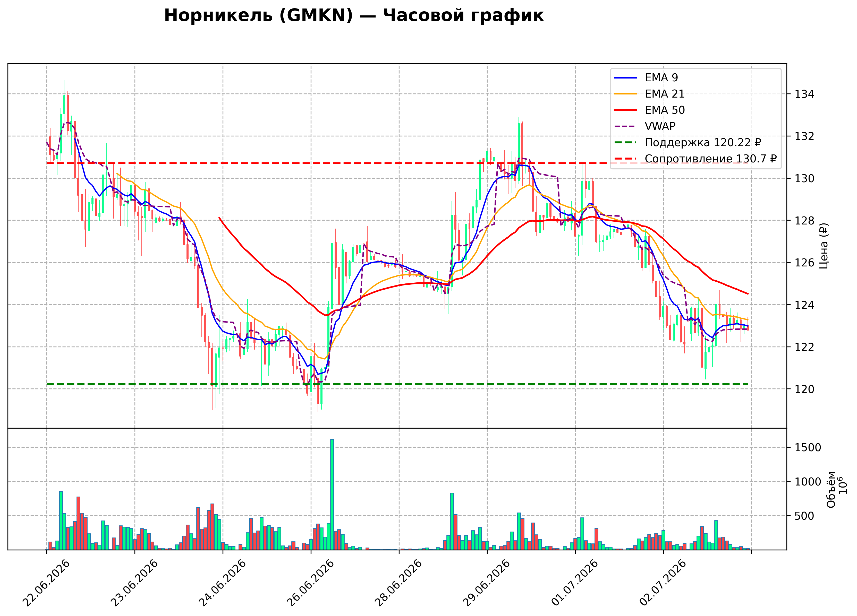Click the red dashed resistance legend sample
The image size is (857, 616).
pos(626,159)
